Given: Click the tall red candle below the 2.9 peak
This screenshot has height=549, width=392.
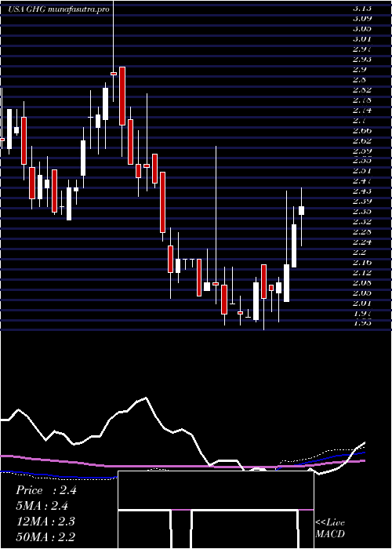Looking at the screenshot, I should pos(122,96).
